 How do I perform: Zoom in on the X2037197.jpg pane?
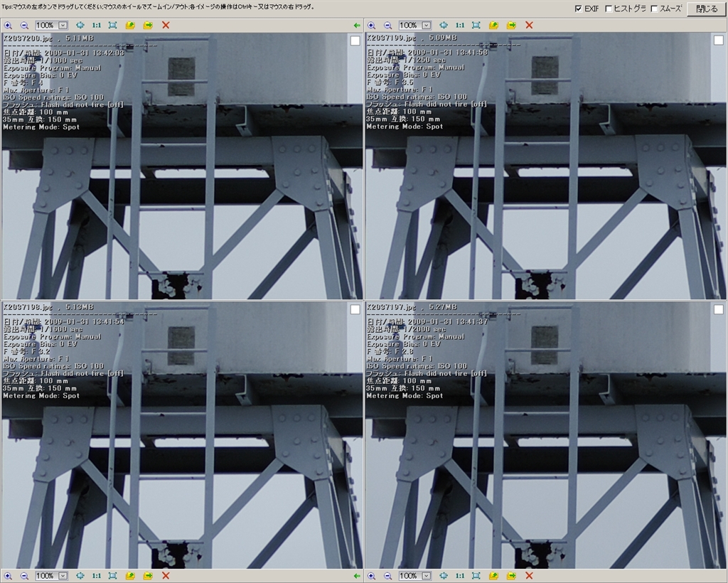pos(371,576)
